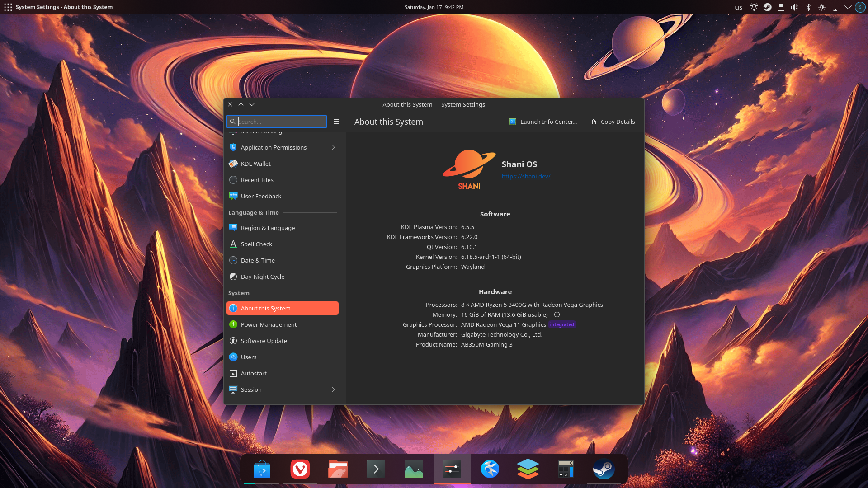Click the https://shani.dev/ link
868x488 pixels.
point(526,176)
